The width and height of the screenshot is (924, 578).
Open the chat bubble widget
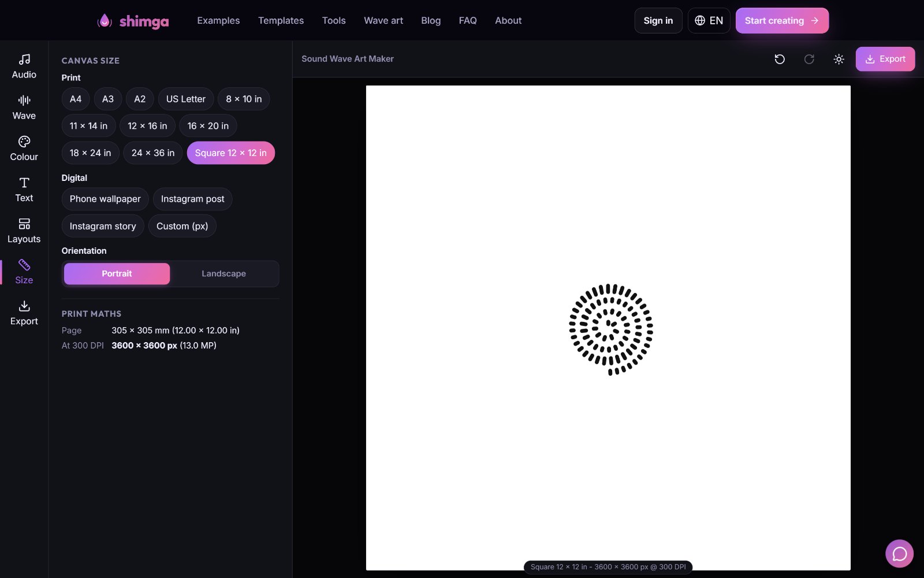pos(899,554)
